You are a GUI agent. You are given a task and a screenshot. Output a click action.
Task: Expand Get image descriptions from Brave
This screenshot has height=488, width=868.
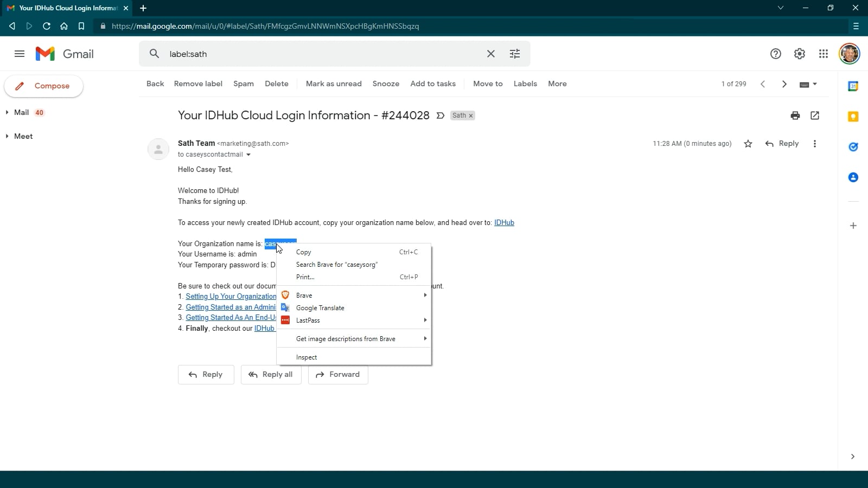354,339
